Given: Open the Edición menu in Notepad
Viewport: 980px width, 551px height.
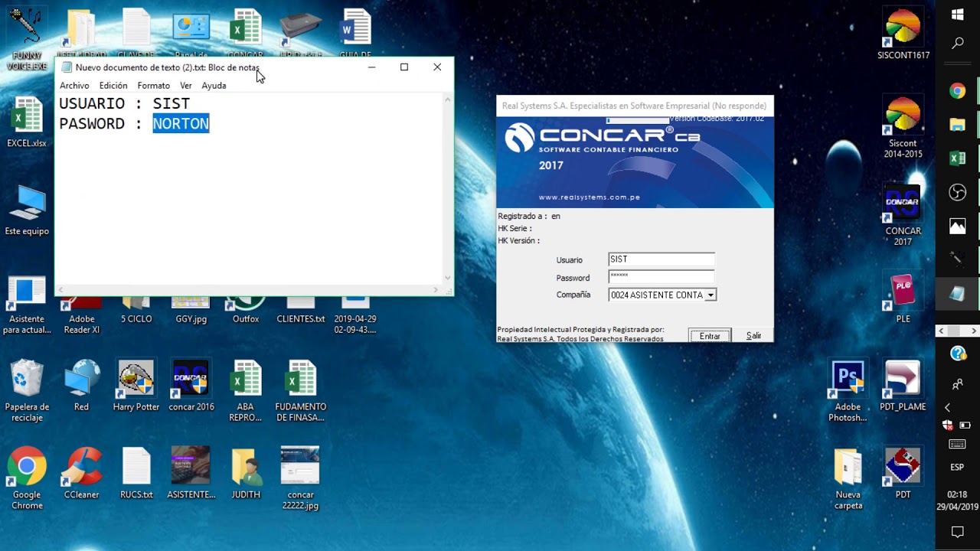Looking at the screenshot, I should click(113, 86).
